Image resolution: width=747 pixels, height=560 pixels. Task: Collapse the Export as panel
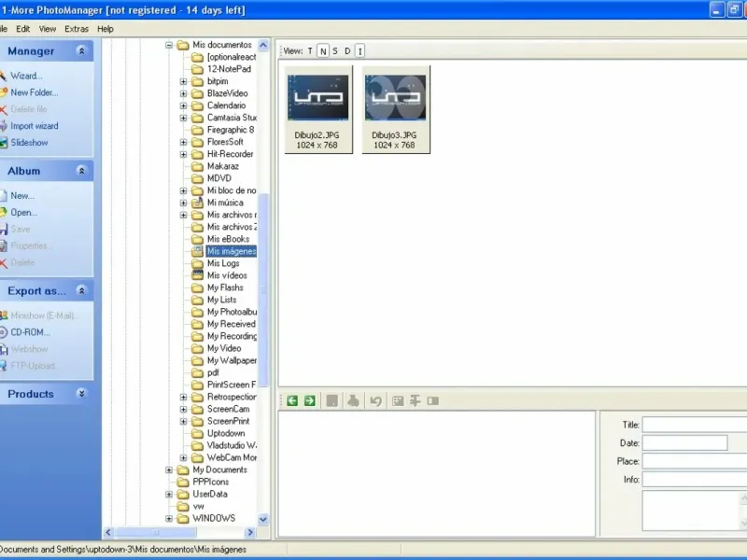81,291
